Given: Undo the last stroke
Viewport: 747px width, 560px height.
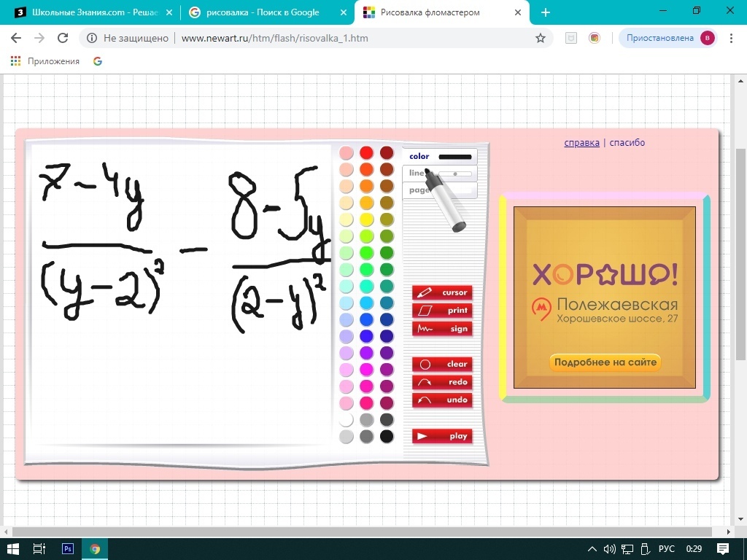Looking at the screenshot, I should (x=442, y=400).
